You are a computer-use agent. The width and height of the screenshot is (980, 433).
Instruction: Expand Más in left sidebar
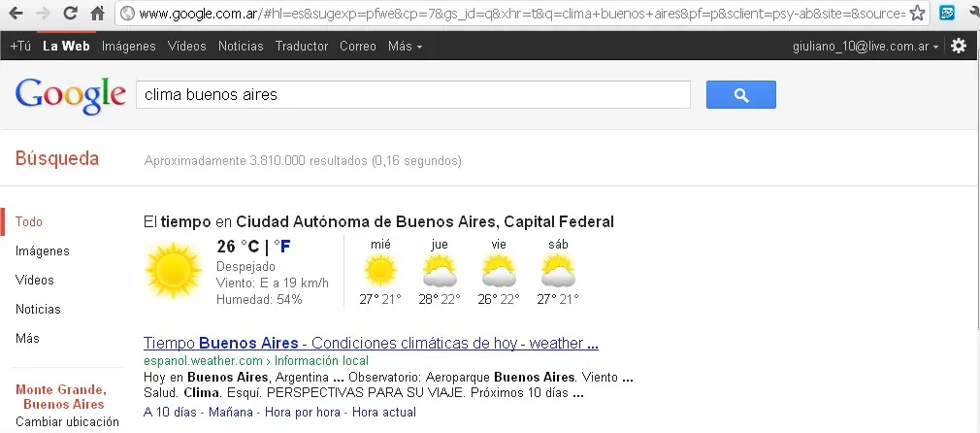click(x=27, y=338)
